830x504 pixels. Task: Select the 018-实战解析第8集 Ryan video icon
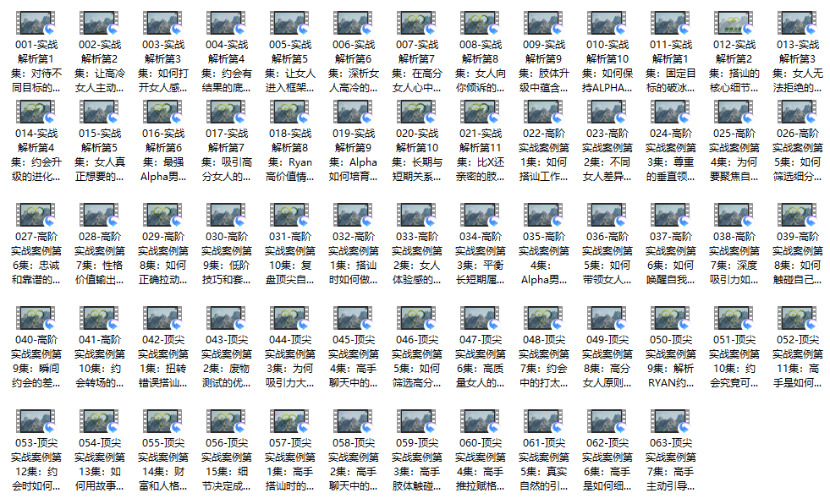coord(290,112)
